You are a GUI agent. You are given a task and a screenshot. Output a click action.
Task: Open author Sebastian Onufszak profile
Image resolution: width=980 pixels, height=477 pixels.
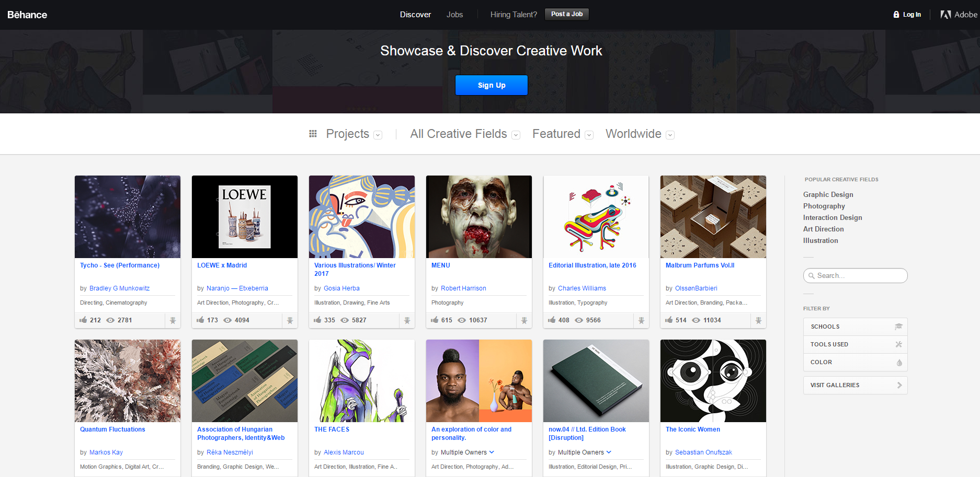click(703, 452)
